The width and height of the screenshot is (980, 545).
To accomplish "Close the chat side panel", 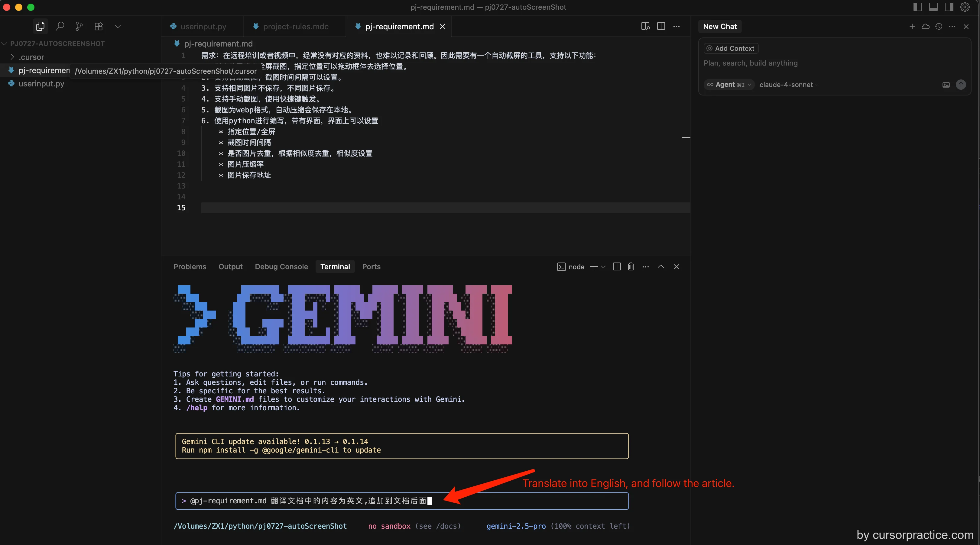I will [966, 26].
